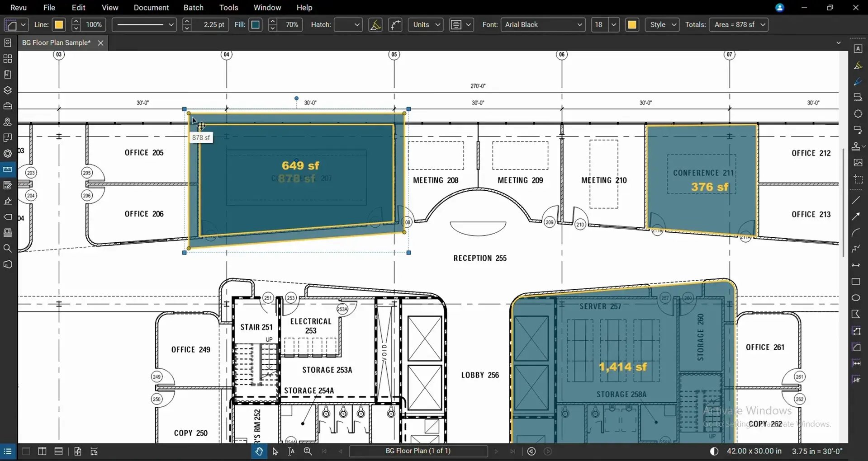Select the BG Floor Plan Sample tab
The height and width of the screenshot is (461, 868).
point(56,43)
